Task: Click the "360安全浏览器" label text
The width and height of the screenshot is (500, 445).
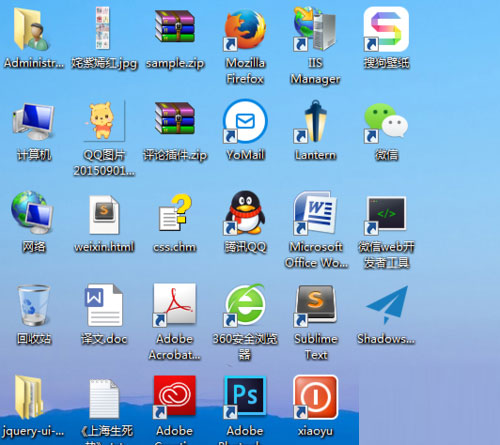Action: click(x=245, y=347)
